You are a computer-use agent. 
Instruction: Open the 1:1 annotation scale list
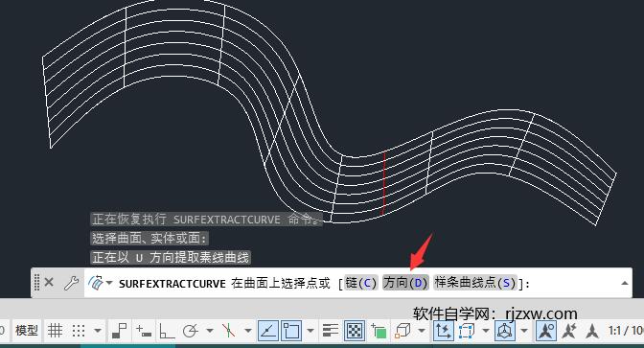[625, 331]
